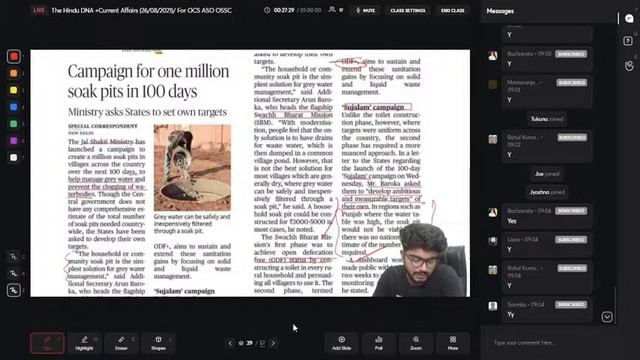Go to the next slide
The height and width of the screenshot is (360, 640).
(273, 343)
